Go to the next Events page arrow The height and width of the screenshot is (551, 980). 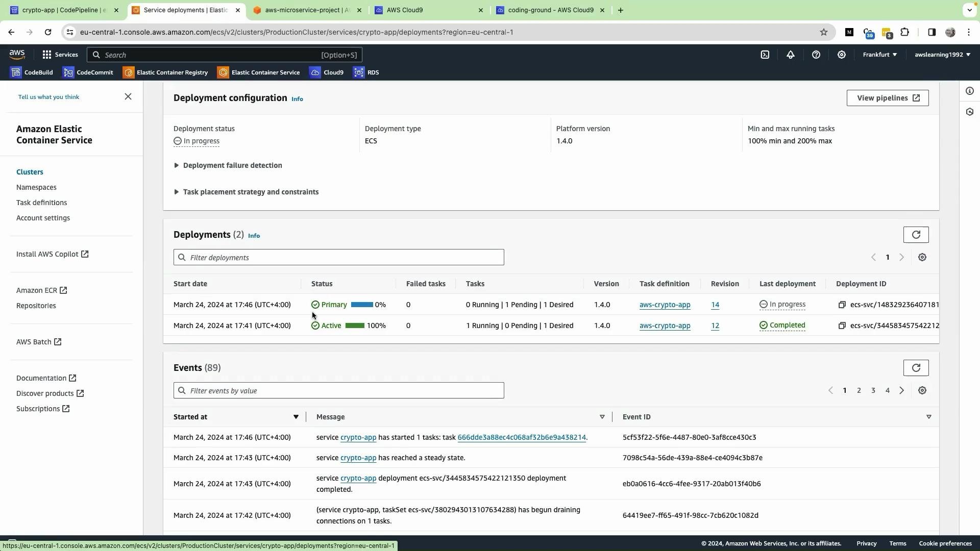902,391
